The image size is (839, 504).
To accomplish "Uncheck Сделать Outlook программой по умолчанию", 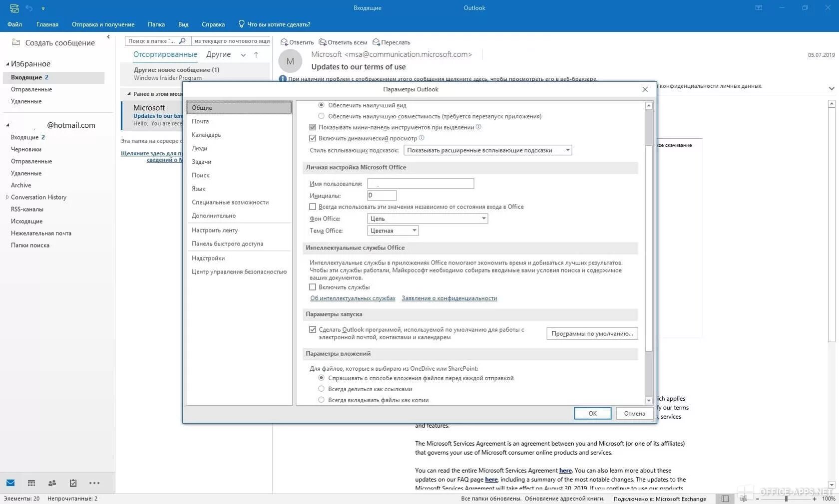I will coord(313,329).
